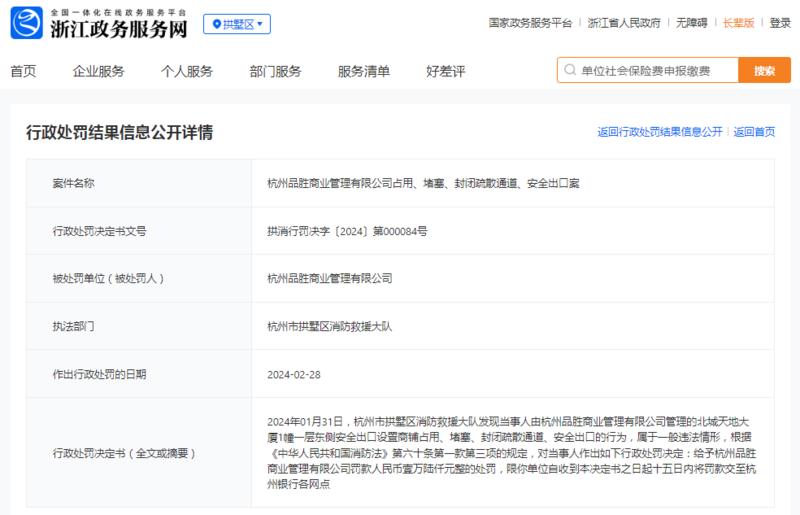800x515 pixels.
Task: Click the orange 搜索 button
Action: click(764, 70)
